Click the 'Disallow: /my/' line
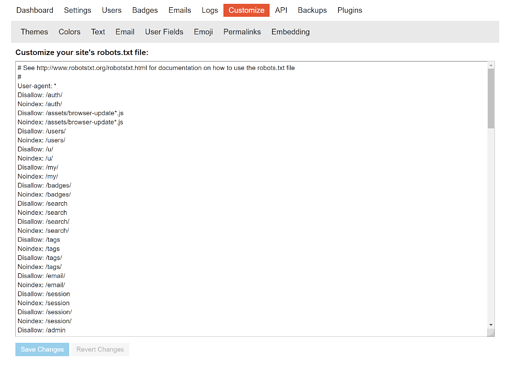517x371 pixels. [x=38, y=167]
